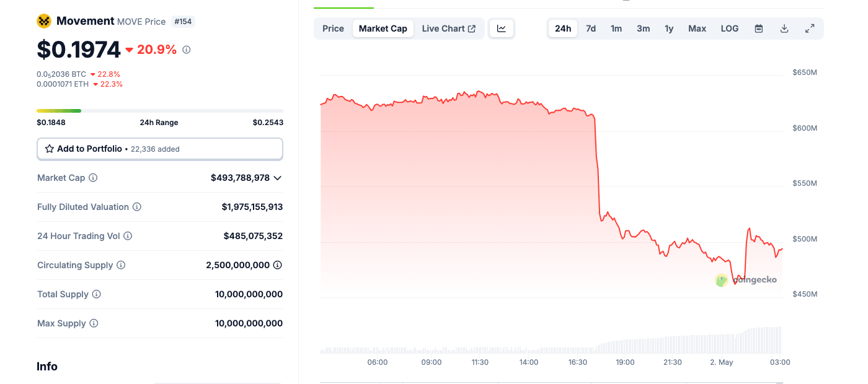Switch chart timeframe to 7d
Image resolution: width=868 pixels, height=384 pixels.
pyautogui.click(x=590, y=28)
